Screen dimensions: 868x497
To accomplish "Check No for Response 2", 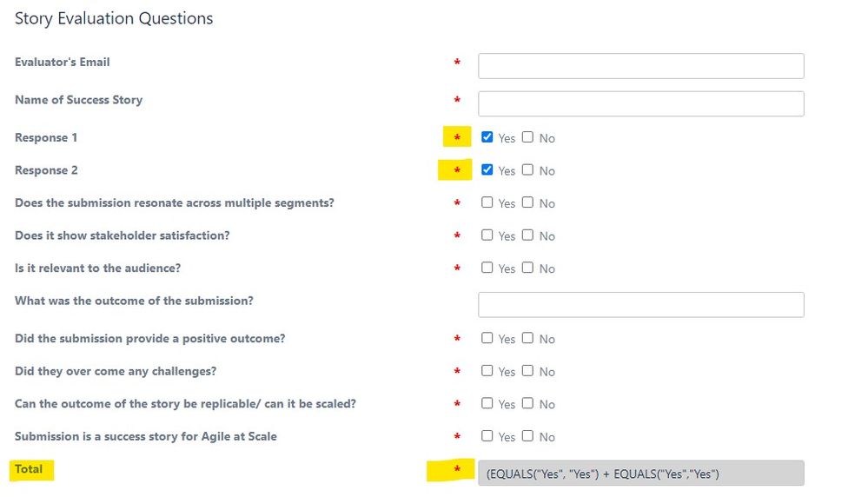I will pyautogui.click(x=527, y=169).
